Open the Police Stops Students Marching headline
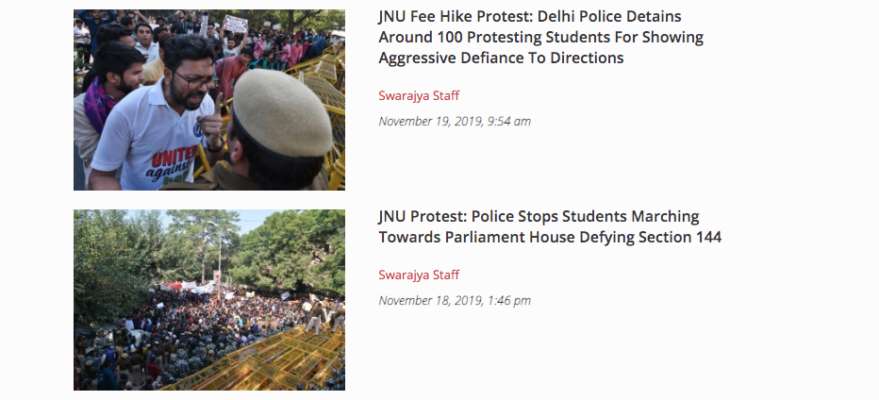The image size is (879, 400). pos(550,227)
